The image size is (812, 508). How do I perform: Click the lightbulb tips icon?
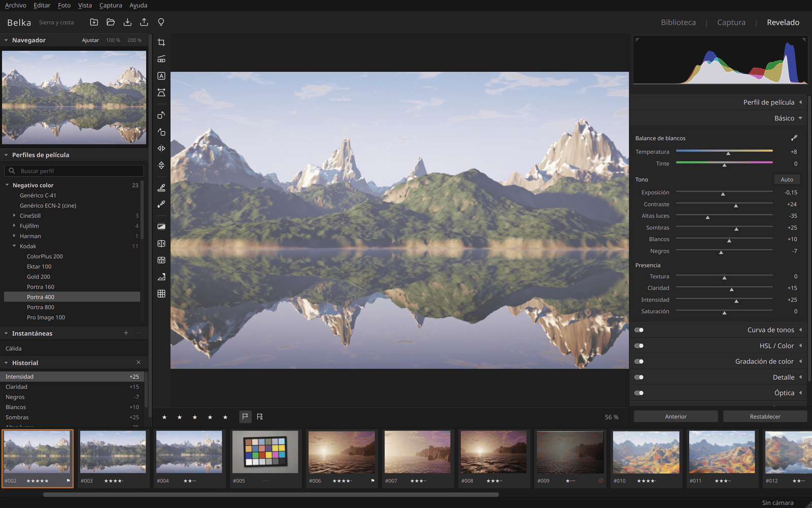(x=161, y=22)
